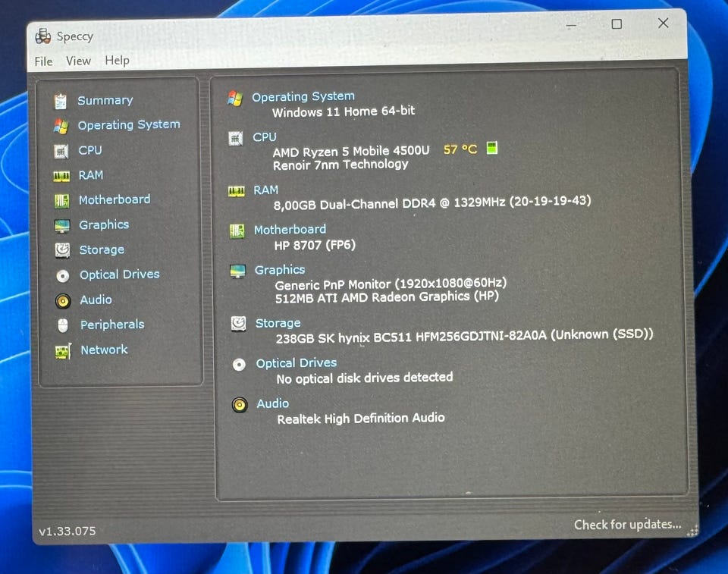728x574 pixels.
Task: Click Optical Drives disc icon in sidebar
Action: pos(63,276)
